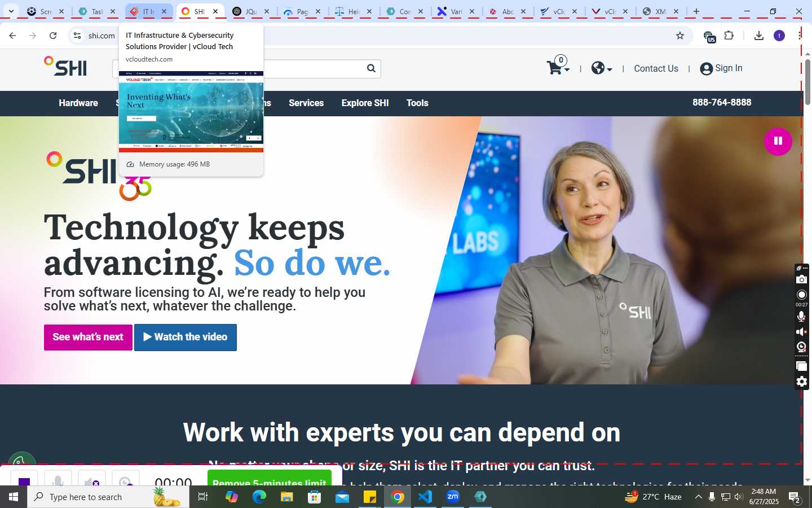Open site information icon in address bar
This screenshot has height=508, width=812.
click(77, 36)
